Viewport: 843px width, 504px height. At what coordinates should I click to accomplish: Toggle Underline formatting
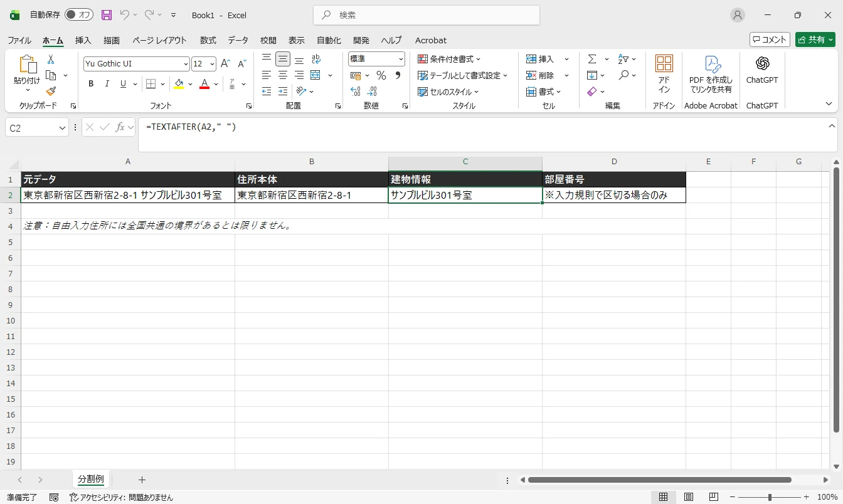coord(124,84)
